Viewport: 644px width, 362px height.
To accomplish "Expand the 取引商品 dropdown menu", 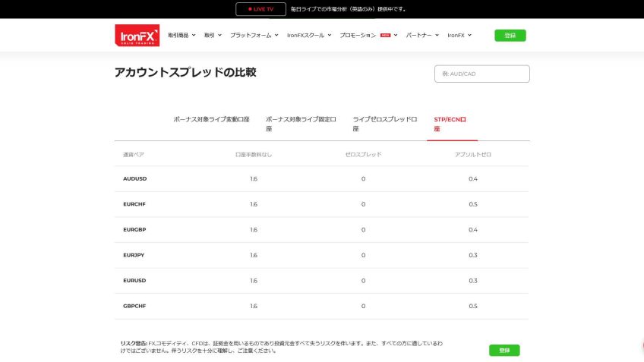I will 182,35.
